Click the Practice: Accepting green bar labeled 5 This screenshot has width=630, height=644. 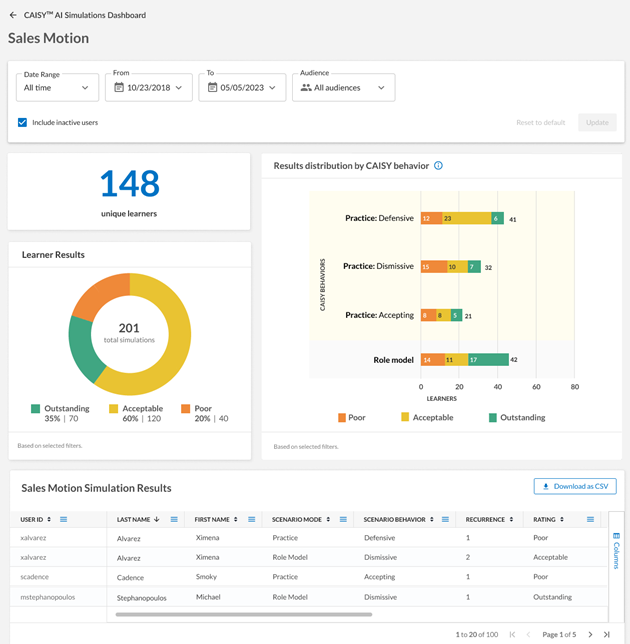click(456, 315)
